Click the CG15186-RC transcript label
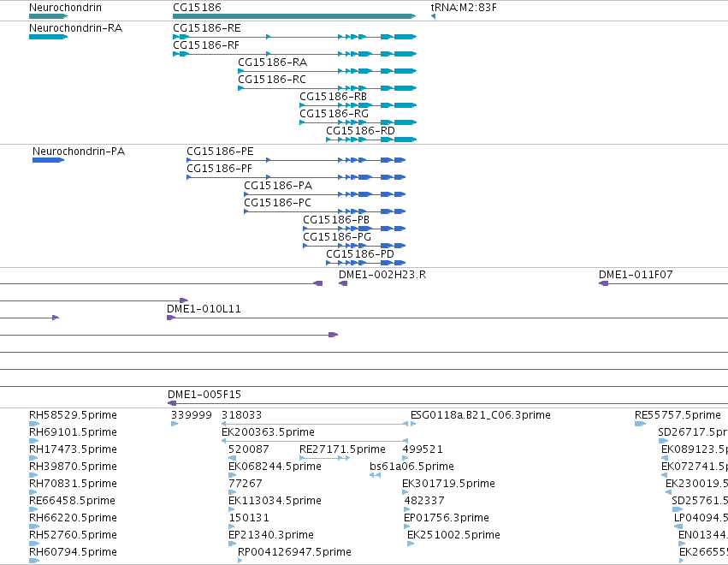 pos(272,80)
